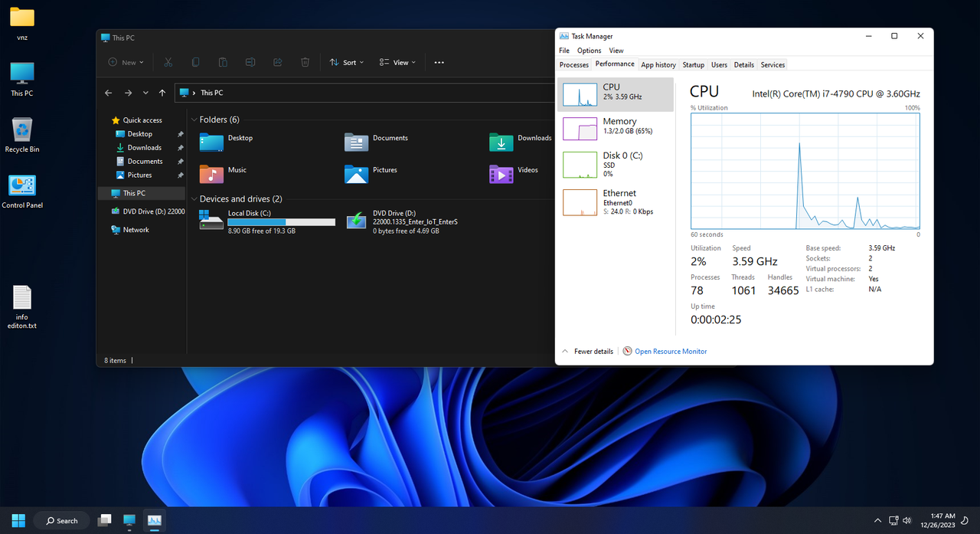The width and height of the screenshot is (980, 534).
Task: Collapse Task Manager with Fewer details
Action: tap(587, 352)
